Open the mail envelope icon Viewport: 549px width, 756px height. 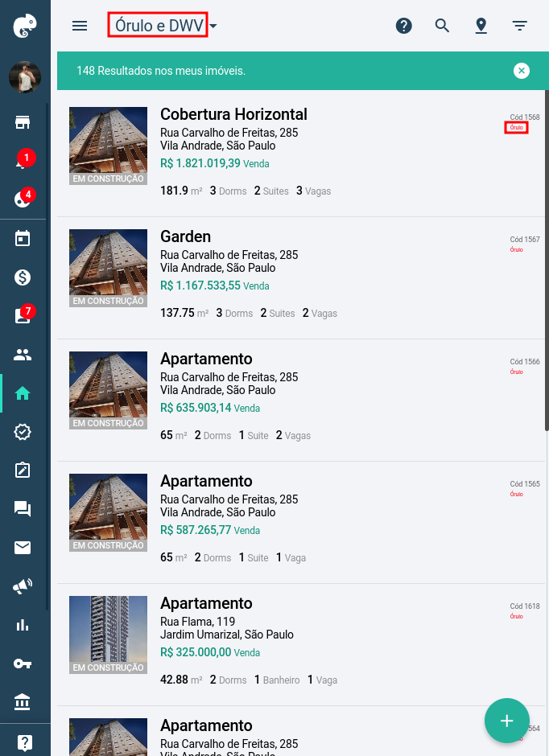(x=23, y=548)
